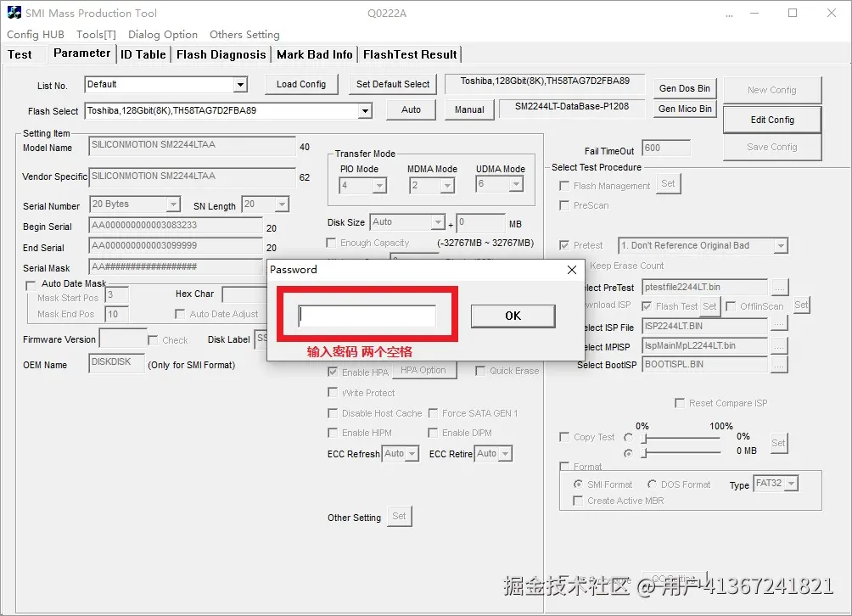Viewport: 852px width, 616px height.
Task: Open the Dialog Option menu
Action: pyautogui.click(x=162, y=34)
